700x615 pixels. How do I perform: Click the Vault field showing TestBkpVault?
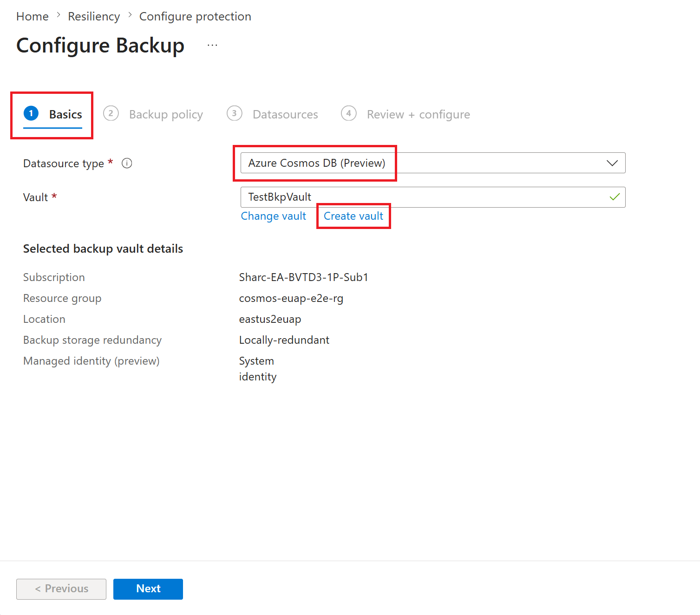(433, 197)
